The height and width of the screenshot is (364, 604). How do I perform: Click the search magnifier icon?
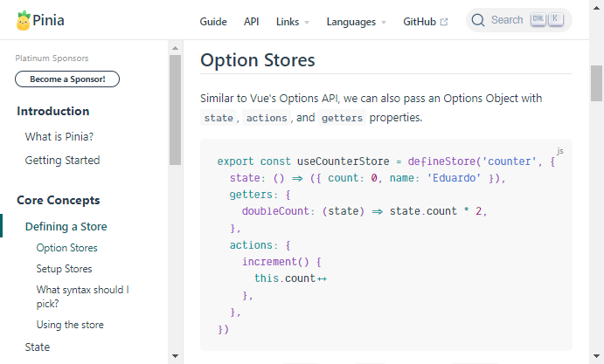pos(477,20)
